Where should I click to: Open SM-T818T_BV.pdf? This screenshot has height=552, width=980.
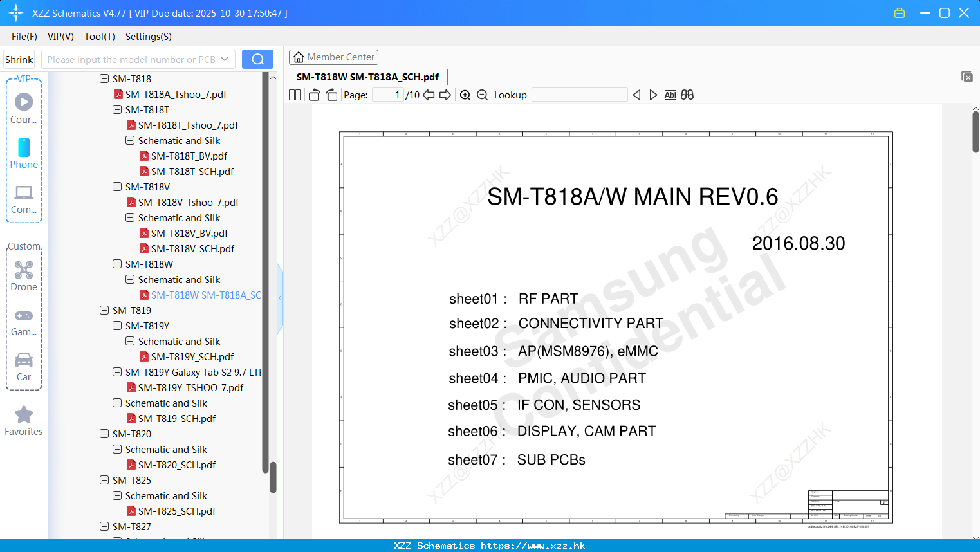183,156
